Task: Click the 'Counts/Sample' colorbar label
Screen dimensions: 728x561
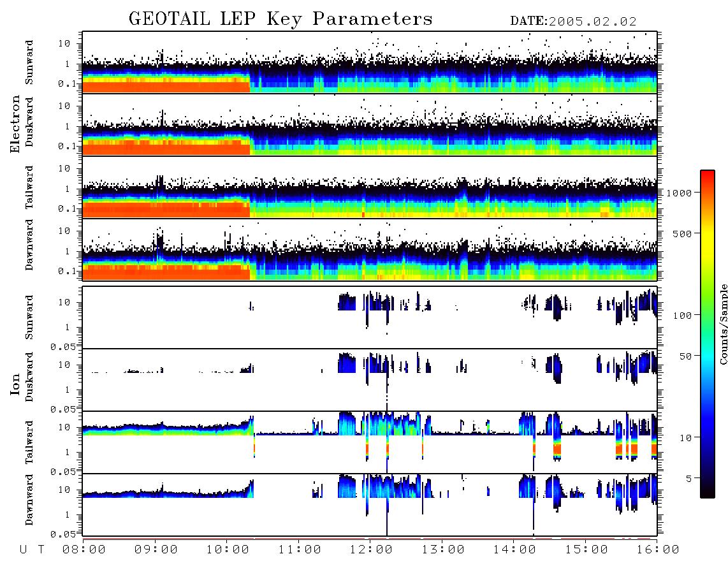Action: [x=723, y=324]
